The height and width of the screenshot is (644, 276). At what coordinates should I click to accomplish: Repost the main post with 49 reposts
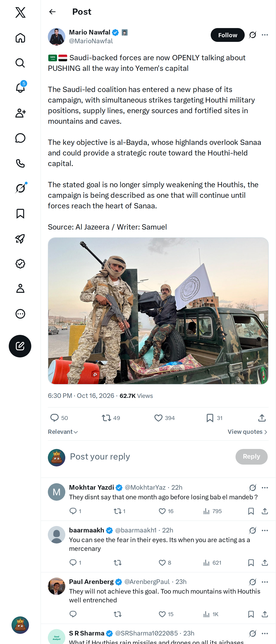(111, 418)
